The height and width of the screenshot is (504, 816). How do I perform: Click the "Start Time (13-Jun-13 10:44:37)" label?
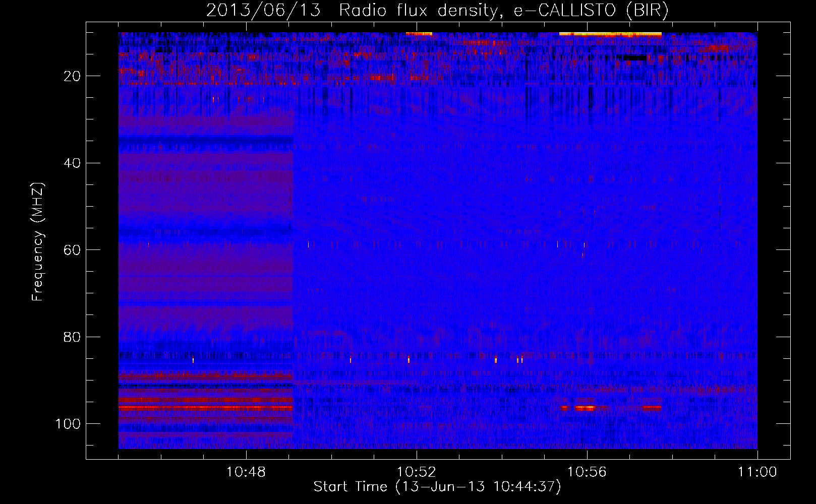tap(437, 487)
